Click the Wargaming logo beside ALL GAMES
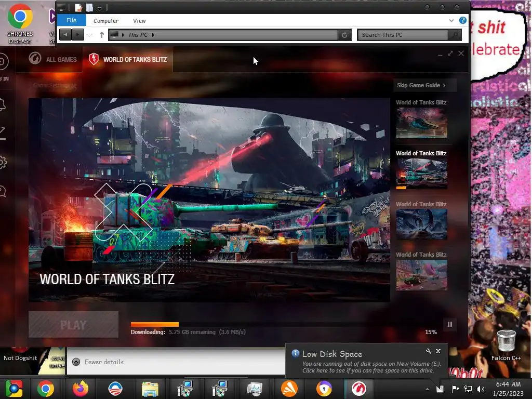Image resolution: width=532 pixels, height=399 pixels. click(35, 58)
